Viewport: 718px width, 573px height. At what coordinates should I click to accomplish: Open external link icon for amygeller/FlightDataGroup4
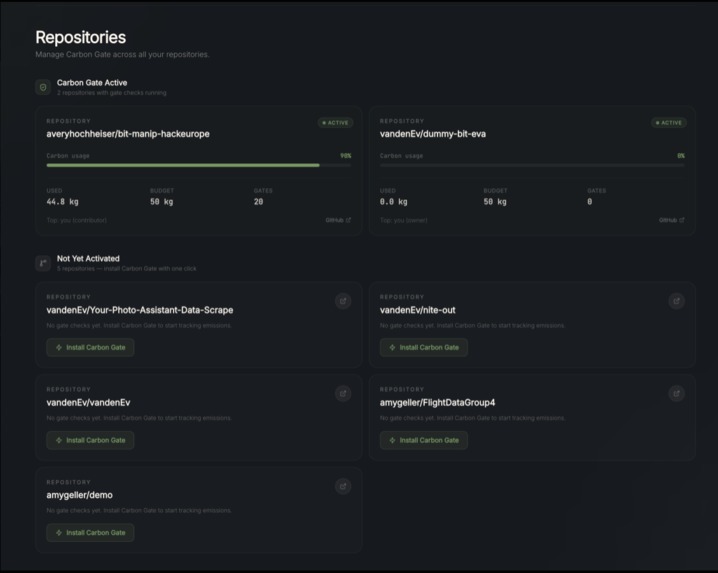[x=676, y=393]
